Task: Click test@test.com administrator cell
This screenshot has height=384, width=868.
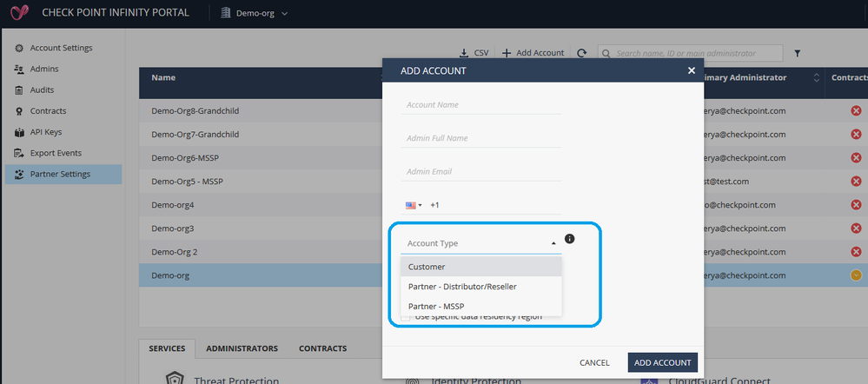Action: (x=727, y=182)
